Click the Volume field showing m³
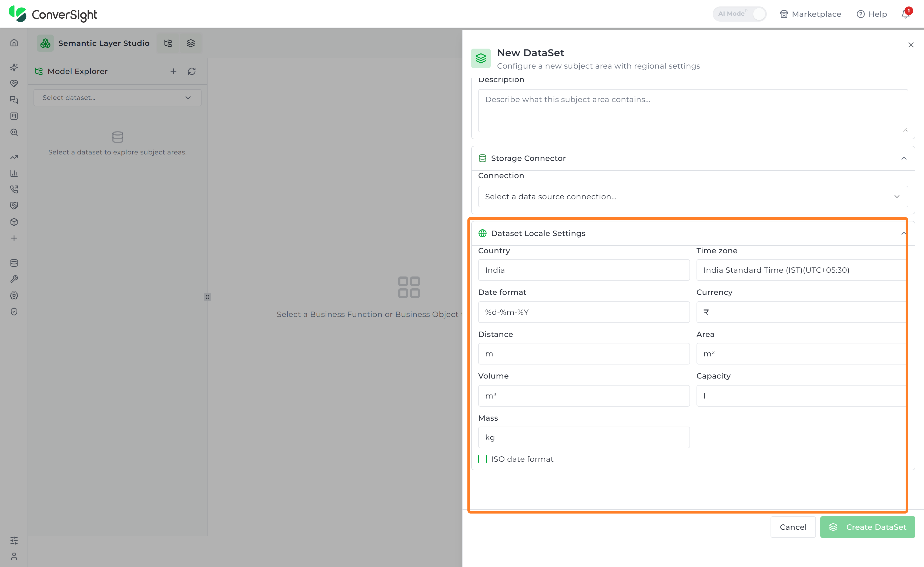This screenshot has width=924, height=567. point(584,396)
